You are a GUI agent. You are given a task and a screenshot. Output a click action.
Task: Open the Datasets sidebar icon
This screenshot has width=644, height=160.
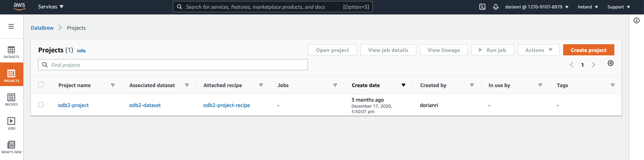click(11, 52)
